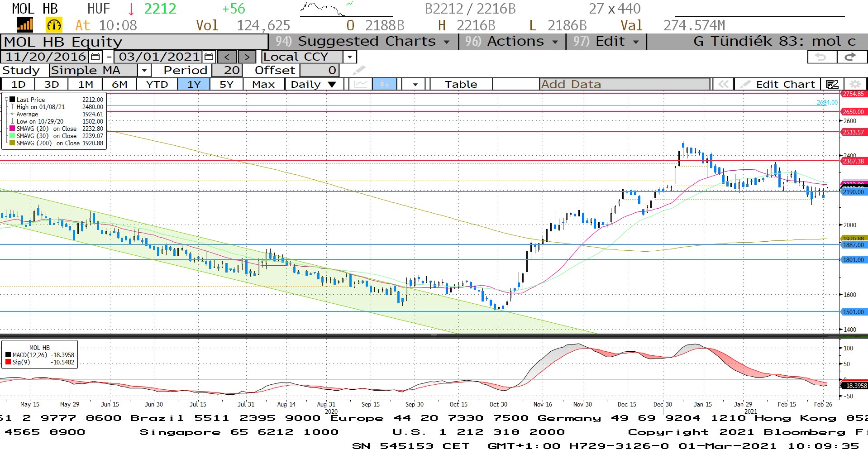The image size is (868, 464).
Task: Select the candlestick chart type icon
Action: (x=385, y=84)
